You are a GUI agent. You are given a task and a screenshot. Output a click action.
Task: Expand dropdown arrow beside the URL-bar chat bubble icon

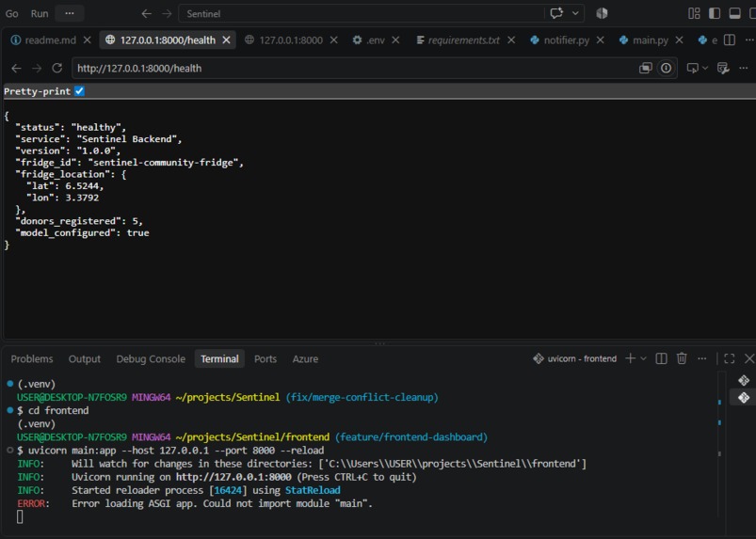click(705, 69)
